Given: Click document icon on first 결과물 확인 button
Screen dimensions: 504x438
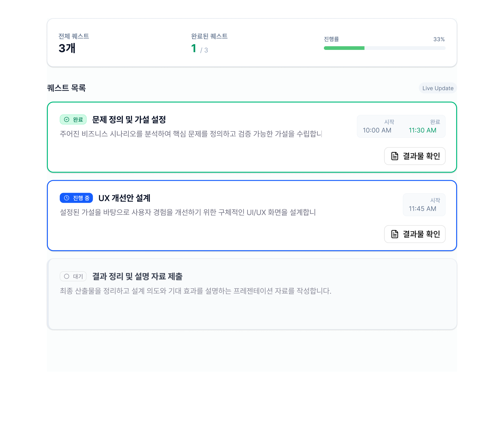Looking at the screenshot, I should [395, 156].
